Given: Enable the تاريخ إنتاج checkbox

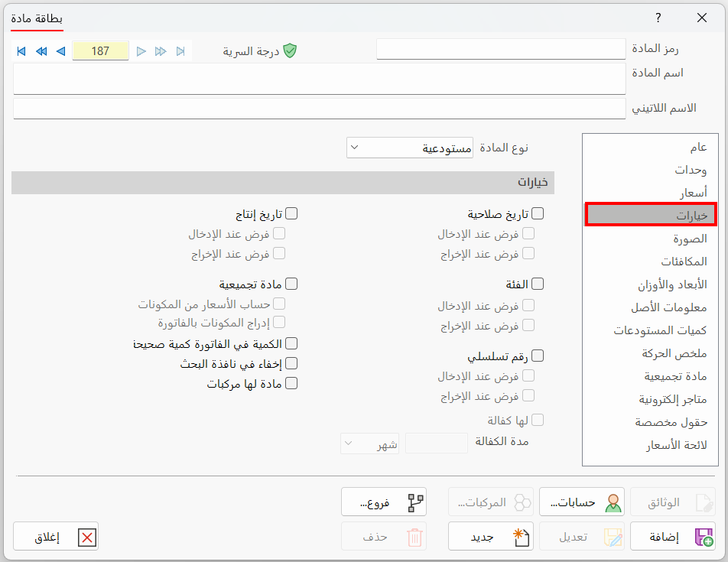Looking at the screenshot, I should (291, 213).
